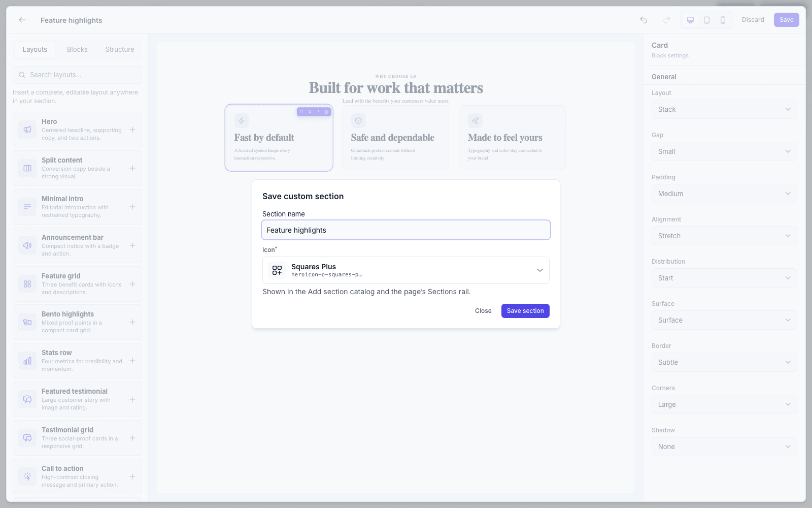The width and height of the screenshot is (812, 508).
Task: Add the Testimonial grid layout with plus
Action: click(x=132, y=438)
